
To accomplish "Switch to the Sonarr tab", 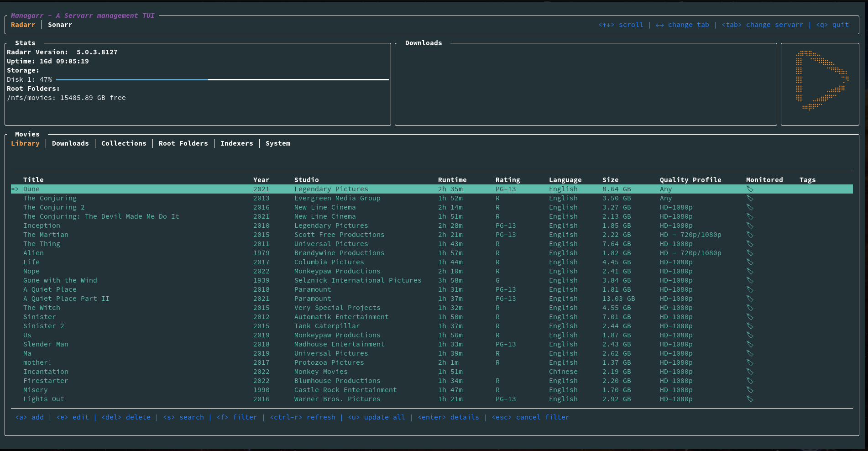I will 60,25.
